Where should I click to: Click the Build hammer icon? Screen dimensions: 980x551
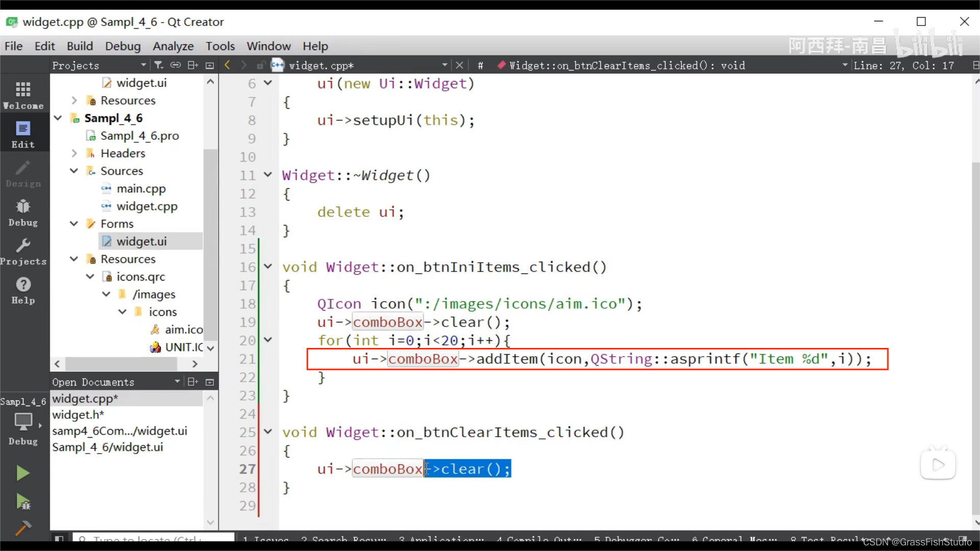click(x=22, y=529)
